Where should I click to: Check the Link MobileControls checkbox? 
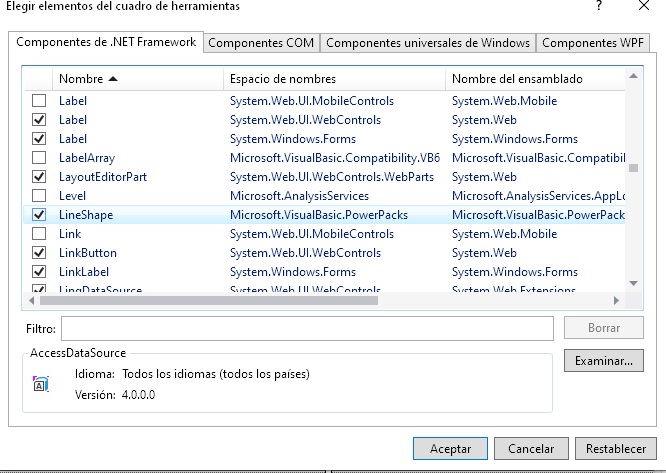click(39, 234)
